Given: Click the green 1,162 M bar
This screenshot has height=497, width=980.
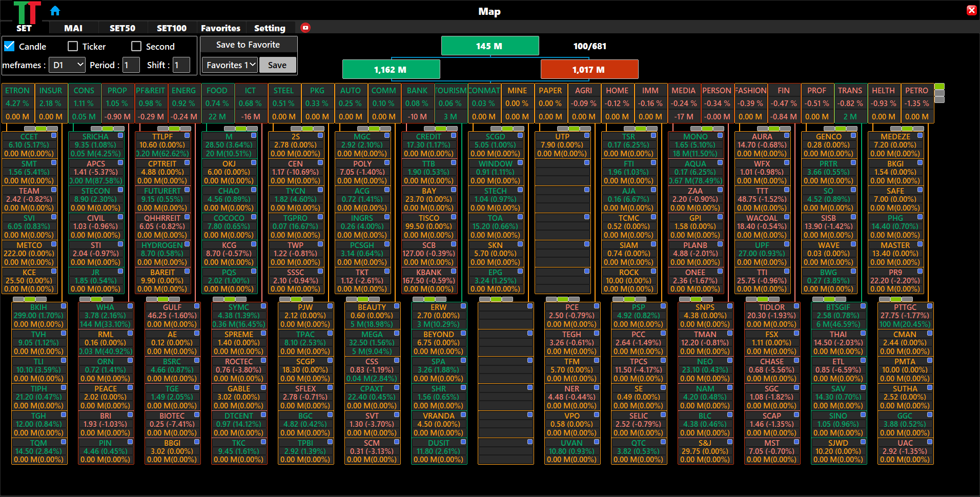Looking at the screenshot, I should [x=391, y=69].
